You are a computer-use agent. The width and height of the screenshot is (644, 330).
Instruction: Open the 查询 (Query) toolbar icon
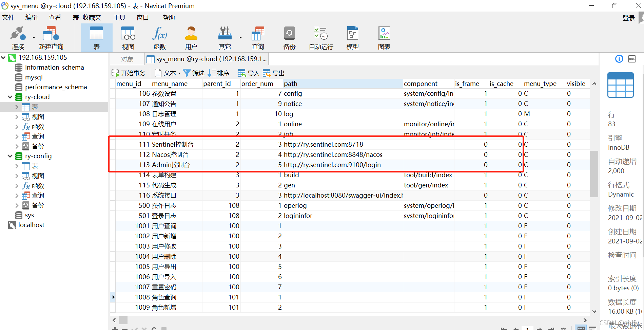pyautogui.click(x=258, y=38)
